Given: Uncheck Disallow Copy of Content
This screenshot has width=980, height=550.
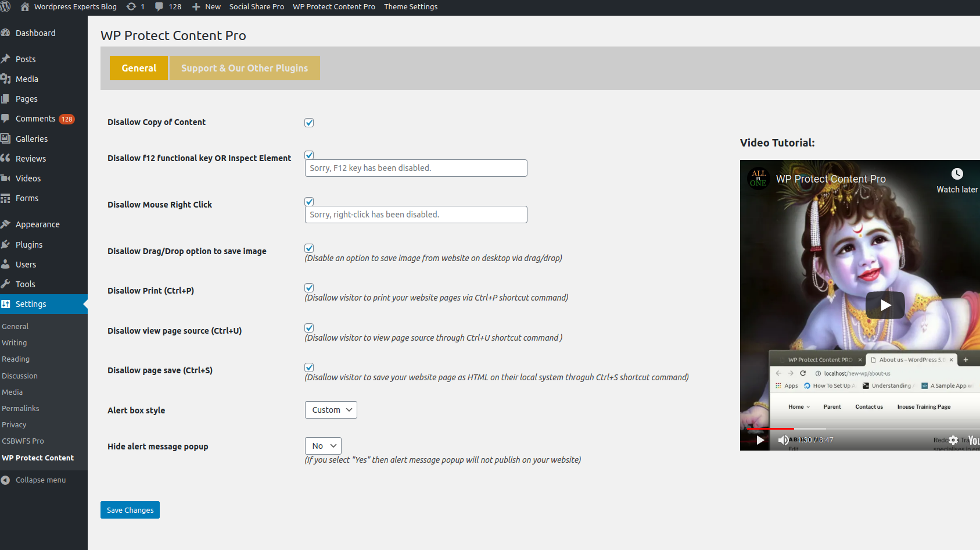Looking at the screenshot, I should point(309,123).
